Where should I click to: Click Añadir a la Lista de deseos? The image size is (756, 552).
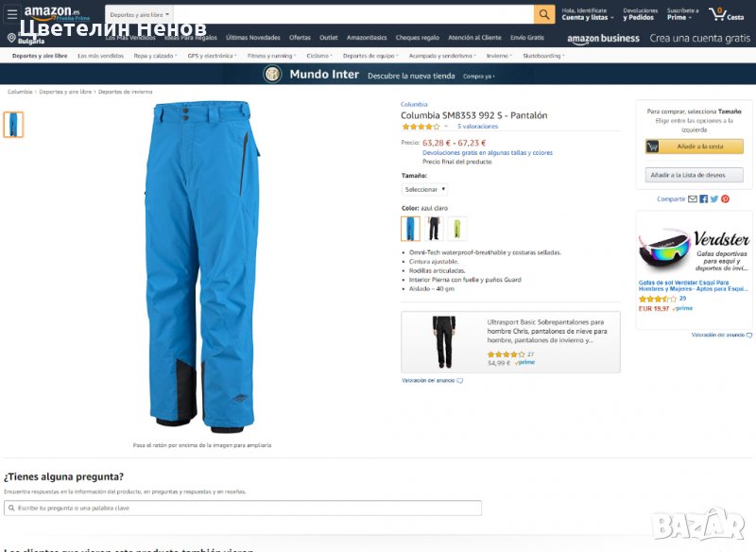(695, 175)
